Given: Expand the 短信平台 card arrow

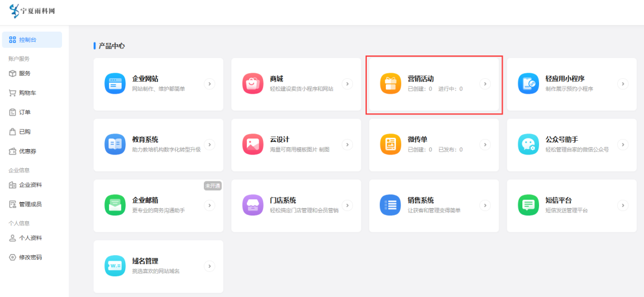Looking at the screenshot, I should click(623, 205).
